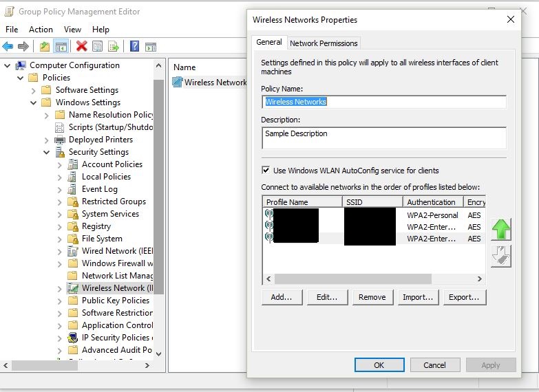The image size is (539, 392).
Task: Toggle Use Windows WLAN AutoConfig service checkbox
Action: pos(266,170)
